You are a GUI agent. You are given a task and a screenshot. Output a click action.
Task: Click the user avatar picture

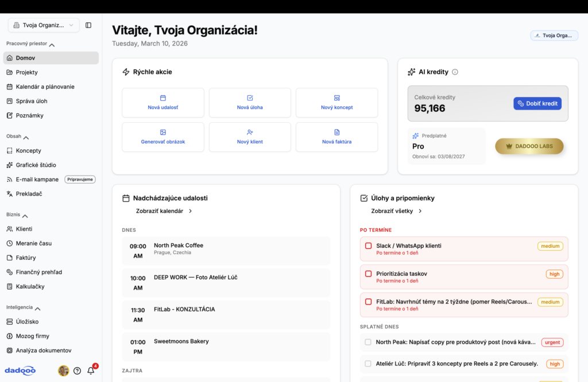pos(63,371)
